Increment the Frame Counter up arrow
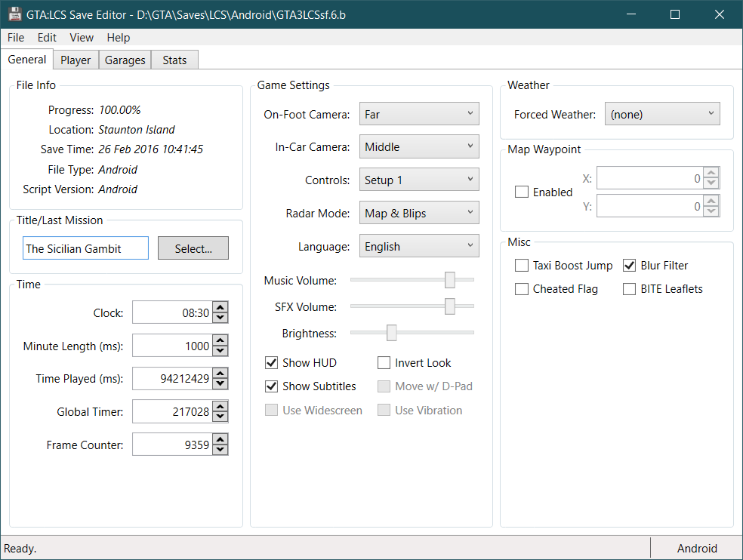This screenshot has height=560, width=743. [x=220, y=439]
